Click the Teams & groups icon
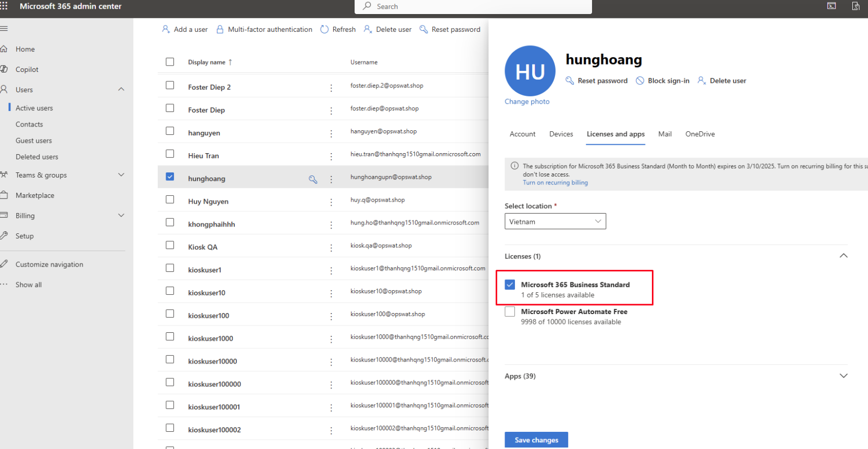 coord(4,175)
